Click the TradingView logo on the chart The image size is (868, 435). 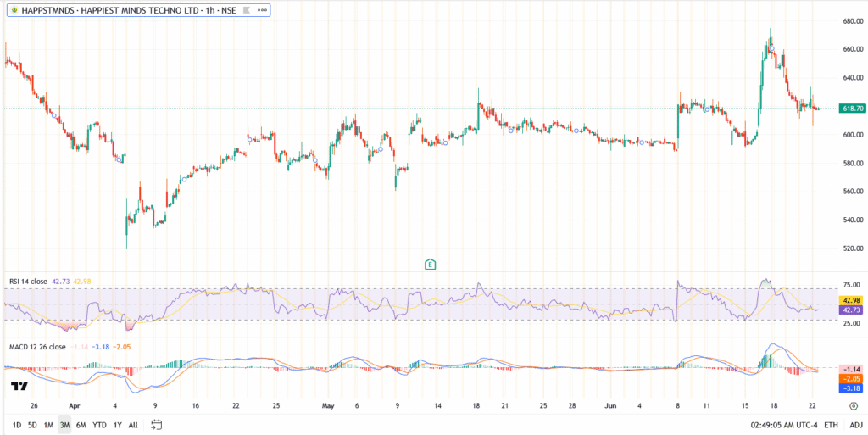18,388
